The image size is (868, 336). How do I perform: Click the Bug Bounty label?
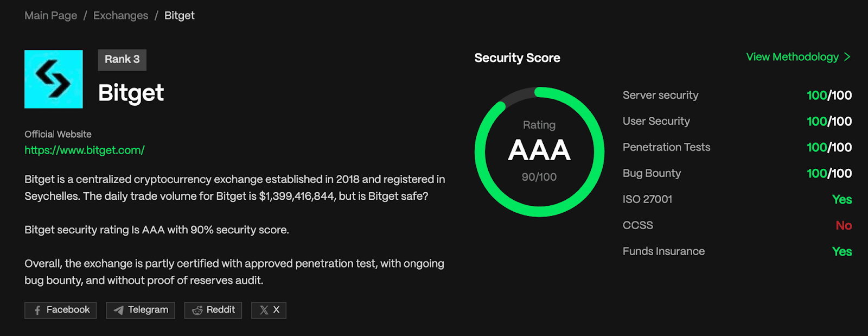click(652, 173)
